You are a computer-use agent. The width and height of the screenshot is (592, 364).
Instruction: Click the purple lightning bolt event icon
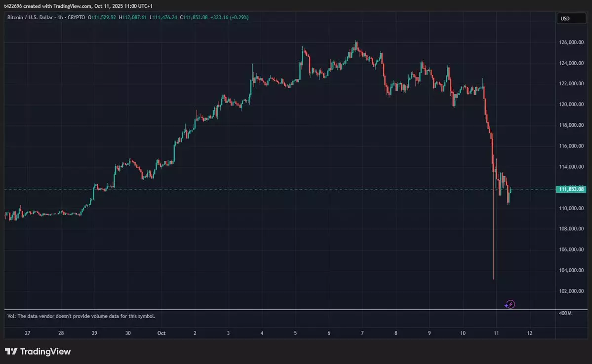tap(511, 304)
